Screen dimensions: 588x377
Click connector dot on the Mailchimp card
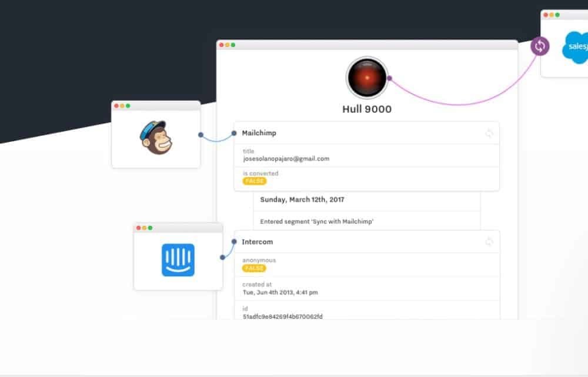coord(234,134)
